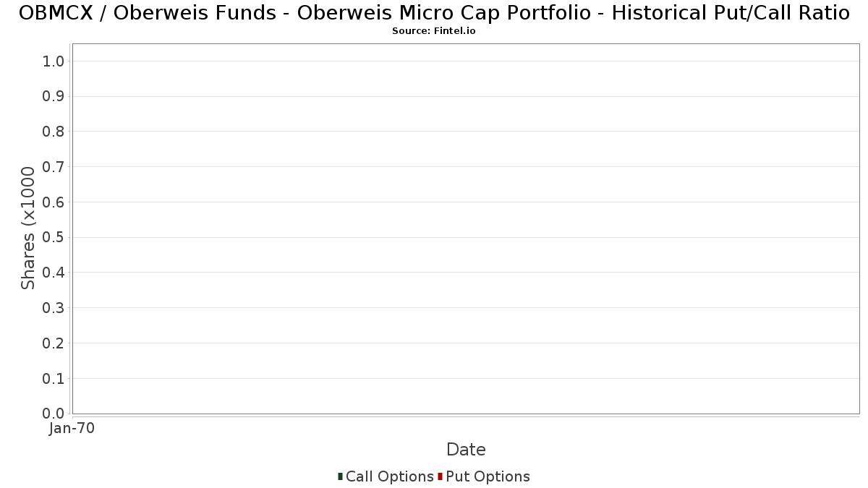Select the 0.9 y-axis tick label
The image size is (868, 488).
click(x=54, y=97)
